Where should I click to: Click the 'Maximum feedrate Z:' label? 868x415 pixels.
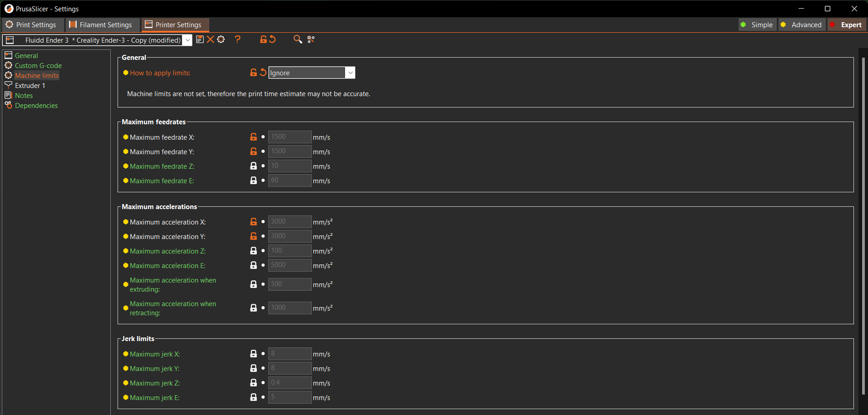coord(162,166)
